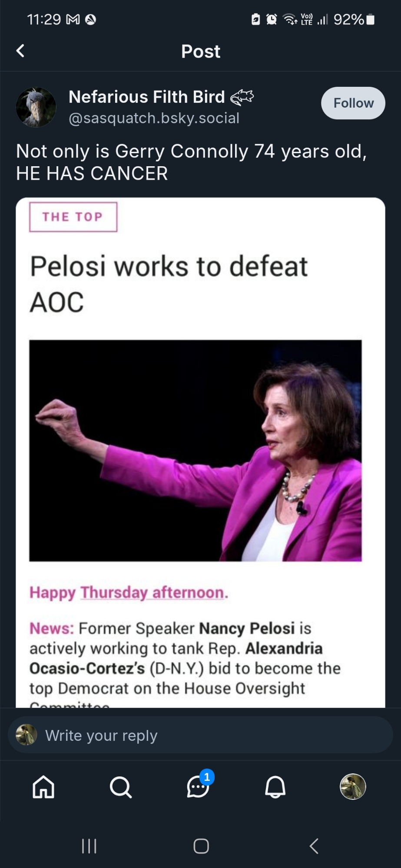
Task: Open Chat messages with unread badge
Action: click(198, 786)
